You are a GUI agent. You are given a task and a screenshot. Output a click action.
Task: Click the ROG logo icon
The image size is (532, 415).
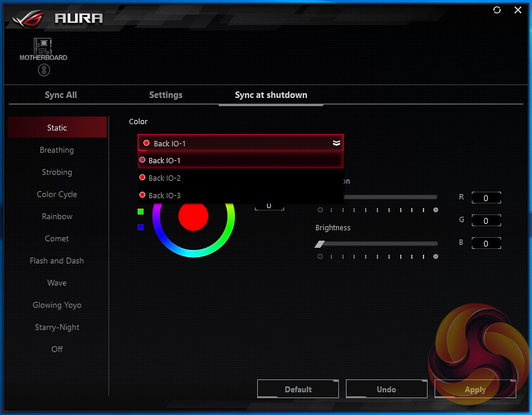(28, 18)
